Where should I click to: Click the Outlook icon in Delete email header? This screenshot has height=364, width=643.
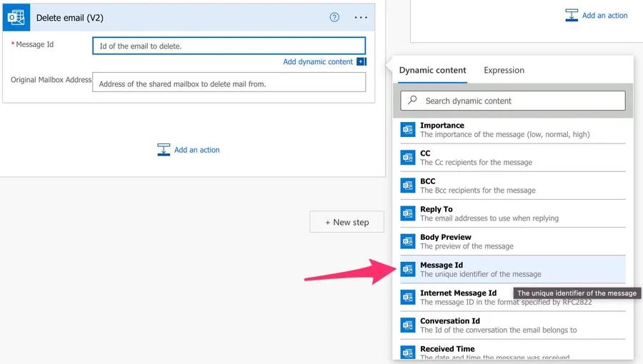point(16,17)
